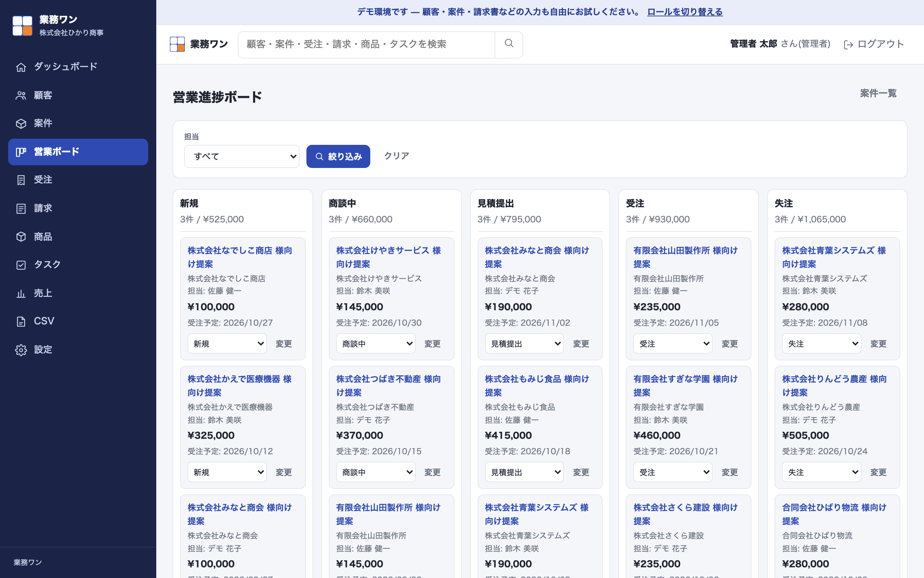924x578 pixels.
Task: Click the 顧客 people icon in sidebar
Action: pos(21,95)
